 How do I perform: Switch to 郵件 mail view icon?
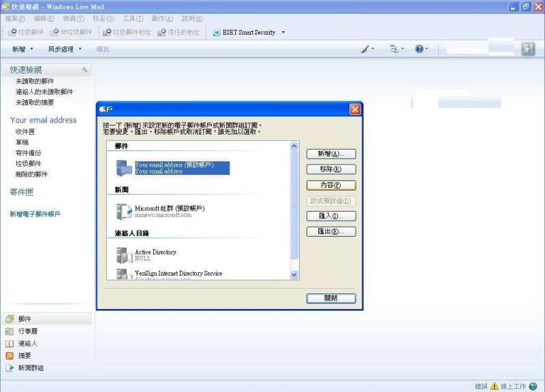(10, 318)
